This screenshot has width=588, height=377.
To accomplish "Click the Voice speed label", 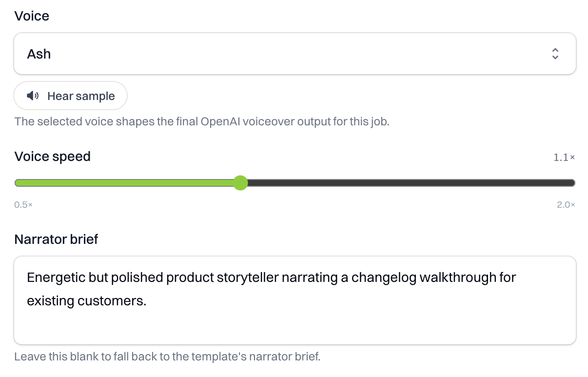I will (x=52, y=157).
